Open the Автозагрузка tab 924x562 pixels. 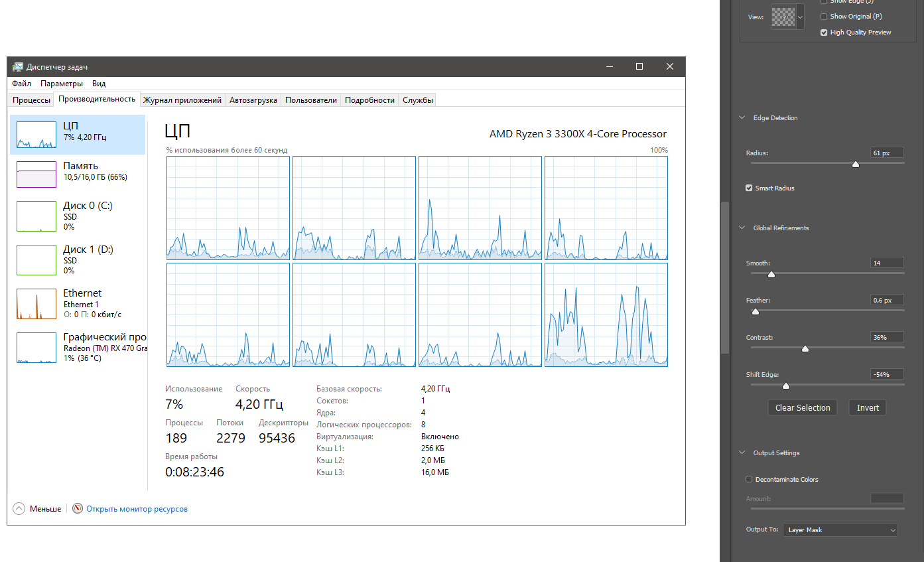click(253, 100)
